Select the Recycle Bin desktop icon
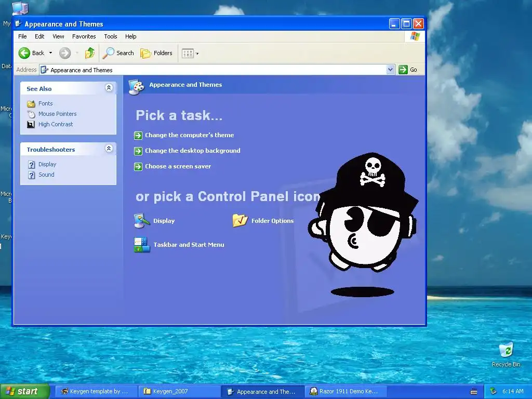This screenshot has height=399, width=532. pos(506,355)
